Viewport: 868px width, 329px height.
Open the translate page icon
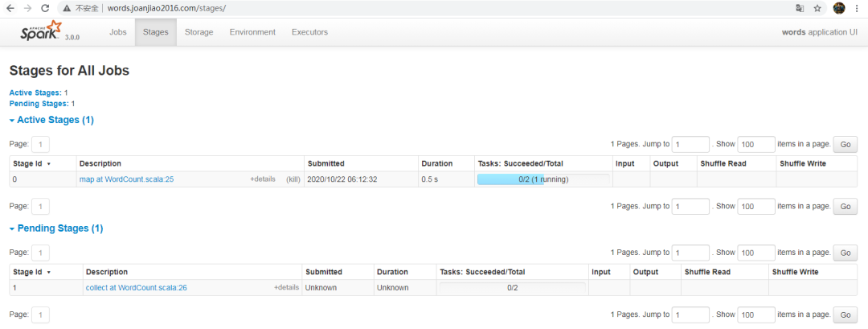click(800, 8)
